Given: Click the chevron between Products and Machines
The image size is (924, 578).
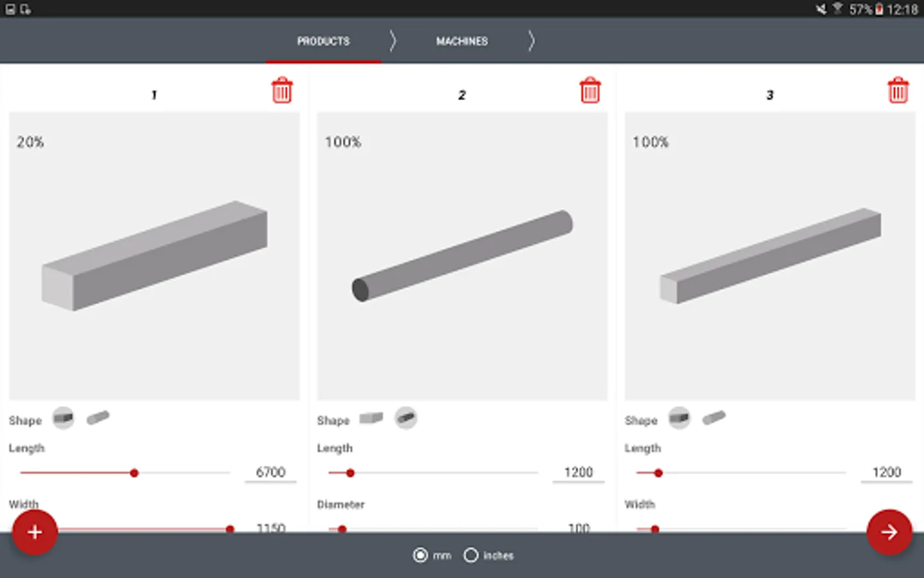Looking at the screenshot, I should pyautogui.click(x=393, y=41).
